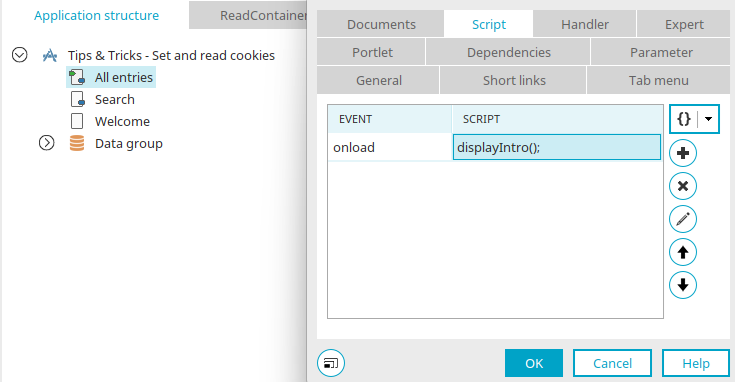Viewport: 735px width, 382px height.
Task: Switch to the Script tab
Action: 488,24
